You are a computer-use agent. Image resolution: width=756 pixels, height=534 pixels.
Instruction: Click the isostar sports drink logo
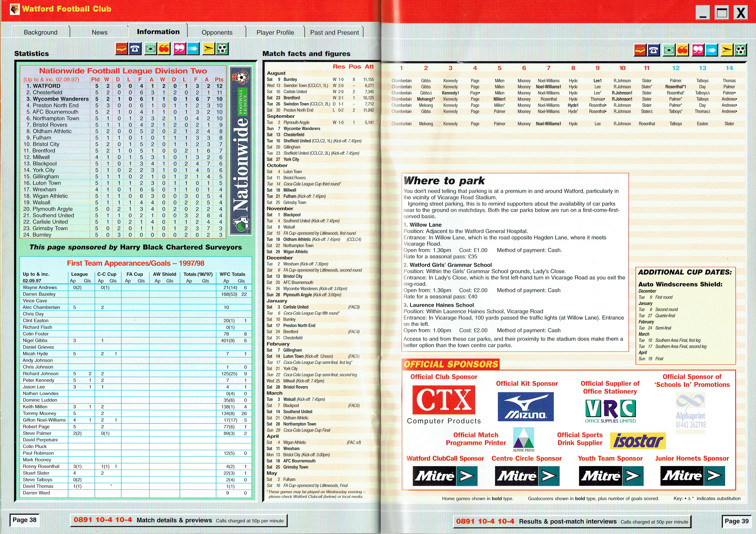tap(638, 441)
